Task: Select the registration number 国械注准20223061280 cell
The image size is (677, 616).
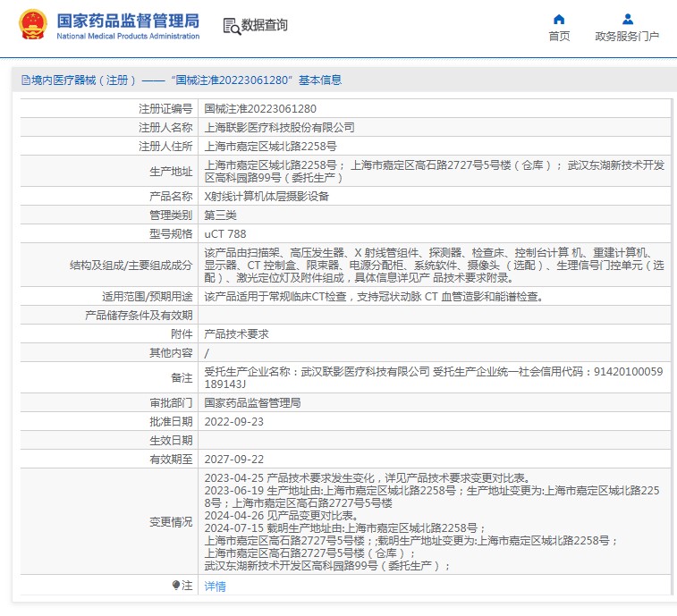Action: (x=260, y=108)
